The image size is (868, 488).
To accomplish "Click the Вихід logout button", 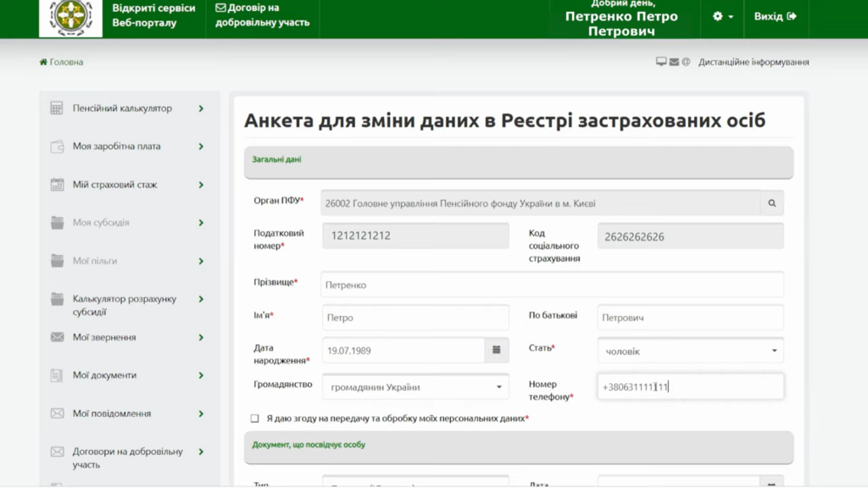I will tap(775, 17).
